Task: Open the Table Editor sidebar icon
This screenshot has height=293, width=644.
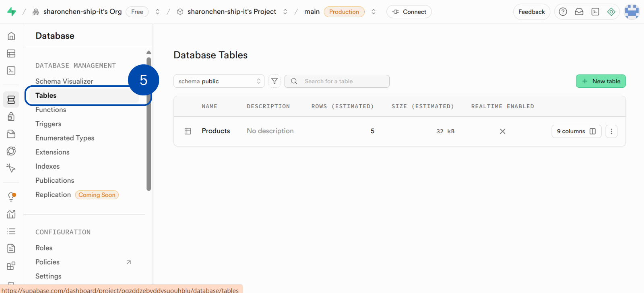Action: (11, 54)
